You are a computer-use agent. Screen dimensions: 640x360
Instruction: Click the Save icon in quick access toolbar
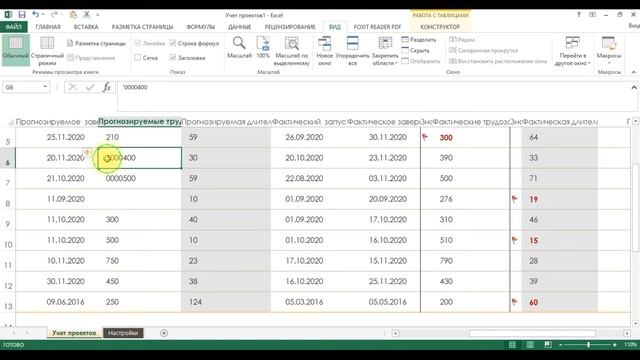[22, 15]
